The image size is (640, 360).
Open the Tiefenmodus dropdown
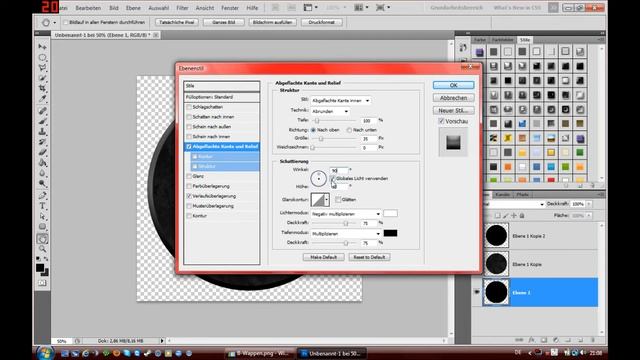click(346, 234)
